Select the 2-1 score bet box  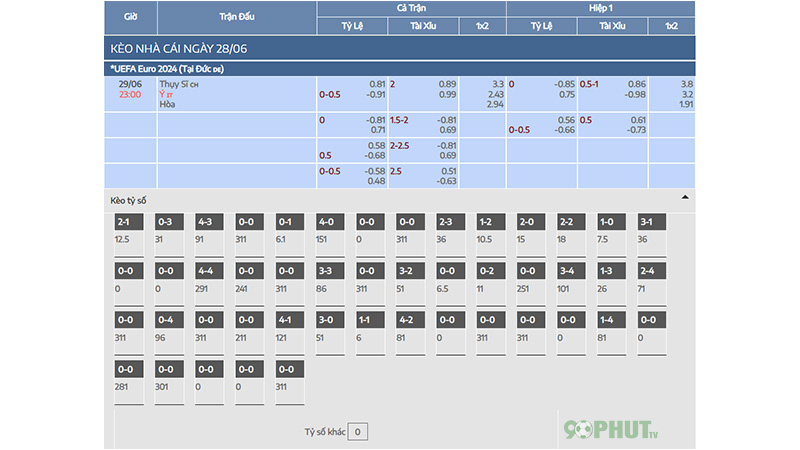click(x=129, y=222)
